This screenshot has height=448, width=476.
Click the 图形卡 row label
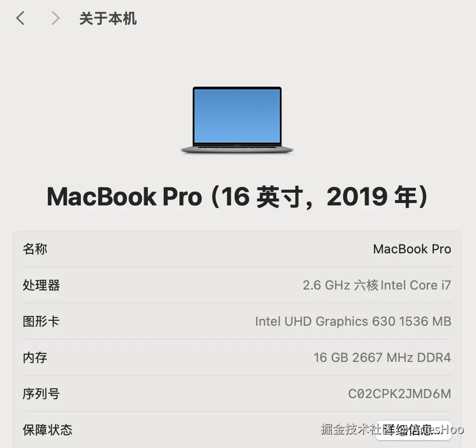41,321
